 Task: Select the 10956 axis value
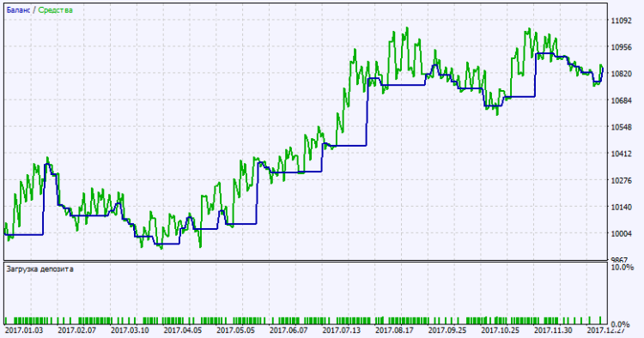622,47
